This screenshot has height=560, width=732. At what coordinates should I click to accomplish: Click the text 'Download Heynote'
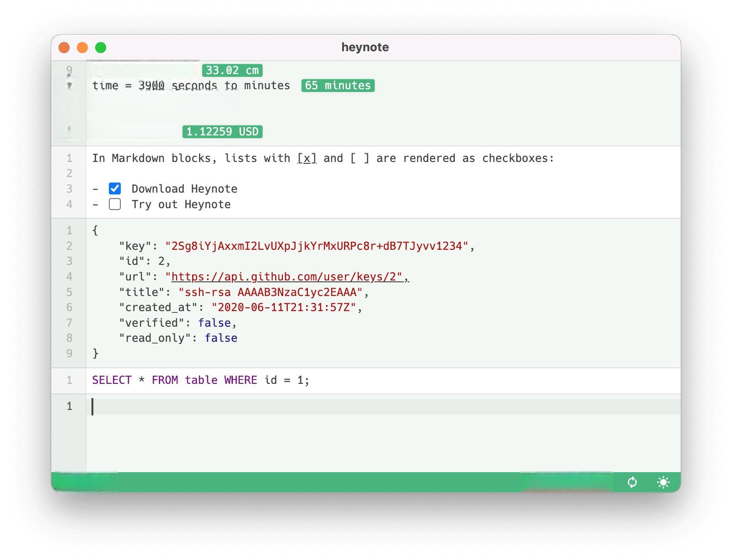click(x=184, y=189)
